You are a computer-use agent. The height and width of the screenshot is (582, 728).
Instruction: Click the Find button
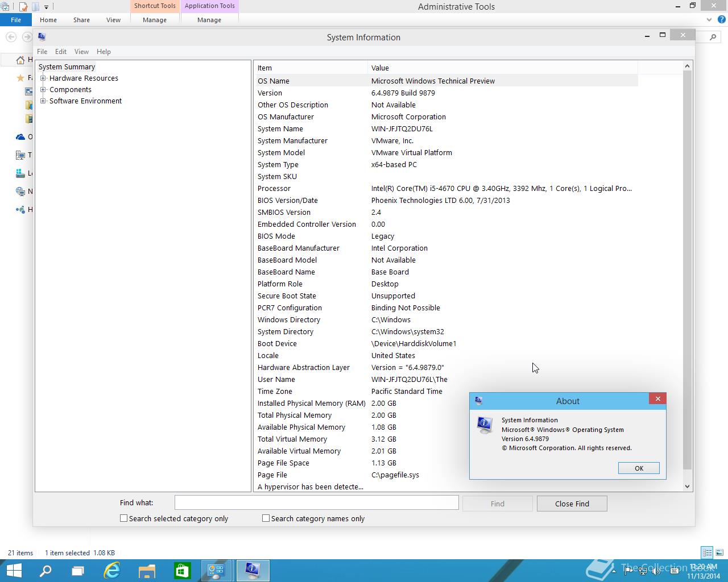coord(498,504)
